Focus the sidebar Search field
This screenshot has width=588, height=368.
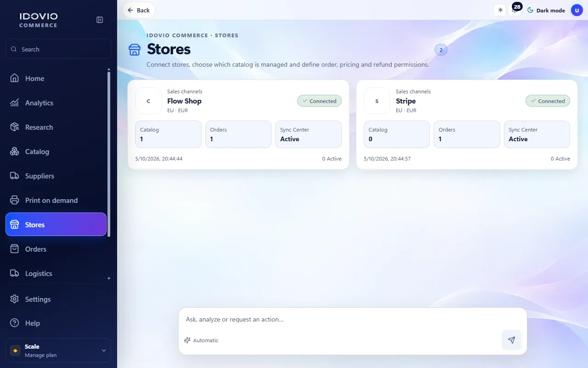point(58,49)
